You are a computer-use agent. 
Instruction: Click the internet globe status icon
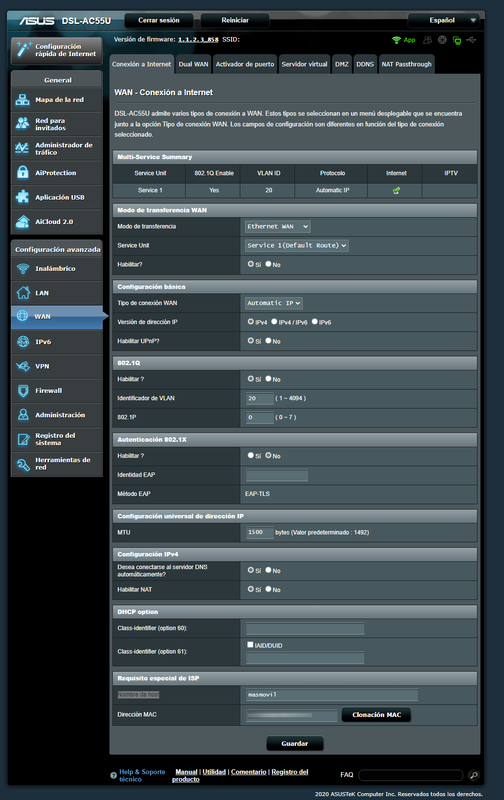coord(442,40)
